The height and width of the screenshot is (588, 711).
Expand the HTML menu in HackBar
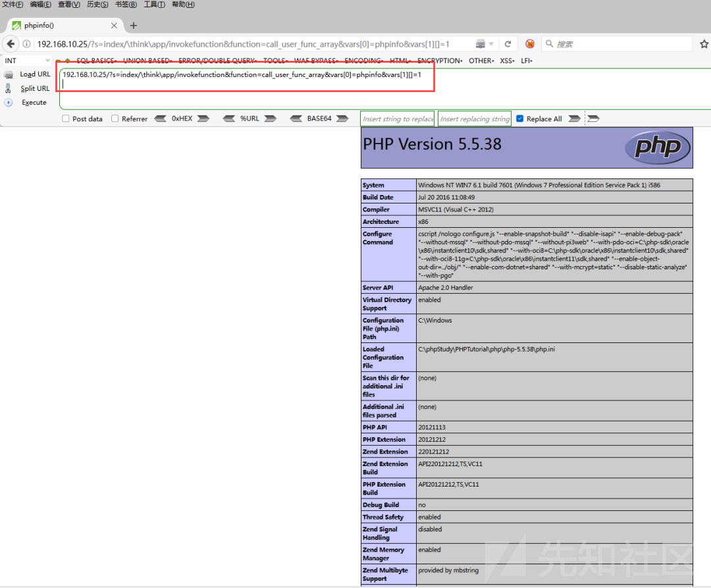coord(400,61)
